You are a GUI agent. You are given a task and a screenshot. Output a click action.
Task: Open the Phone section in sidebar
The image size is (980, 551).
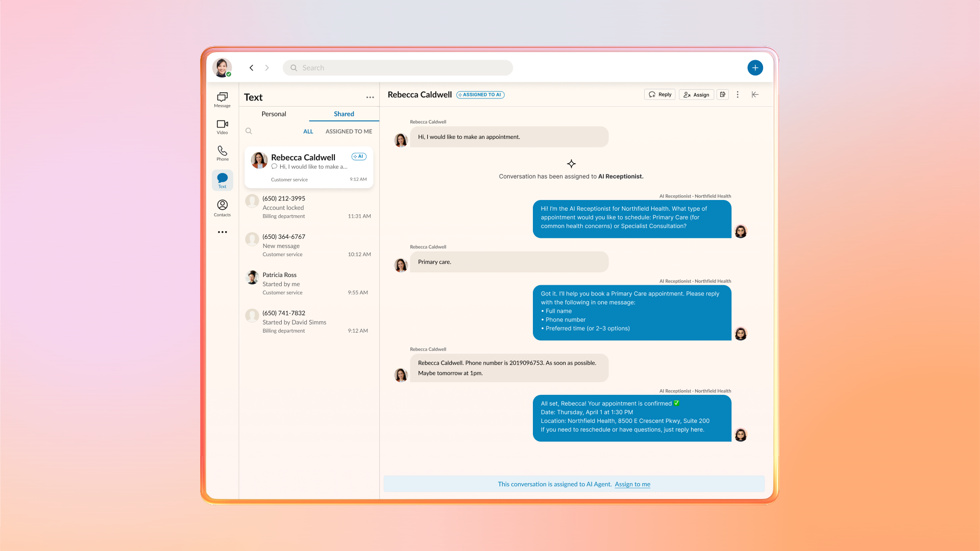coord(222,153)
